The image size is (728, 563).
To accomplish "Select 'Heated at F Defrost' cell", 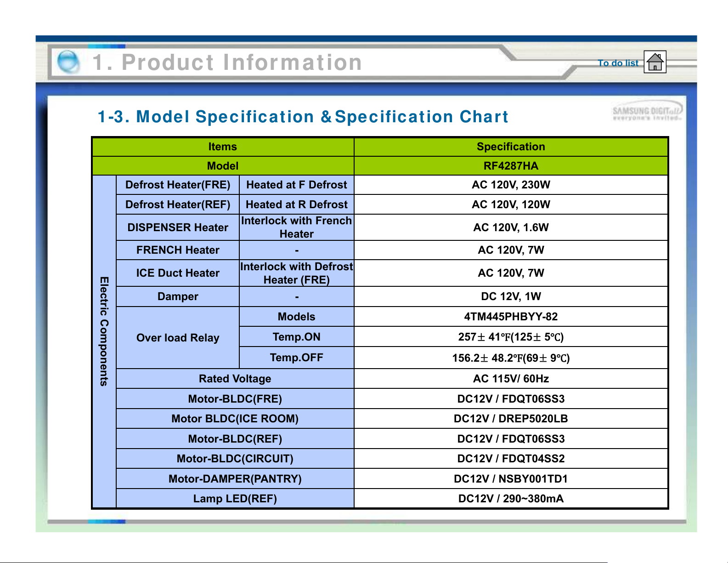I will click(297, 185).
